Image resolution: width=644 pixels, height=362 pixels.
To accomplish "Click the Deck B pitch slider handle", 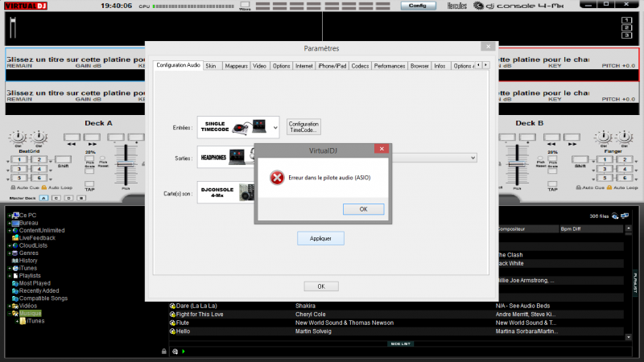I will (x=517, y=164).
